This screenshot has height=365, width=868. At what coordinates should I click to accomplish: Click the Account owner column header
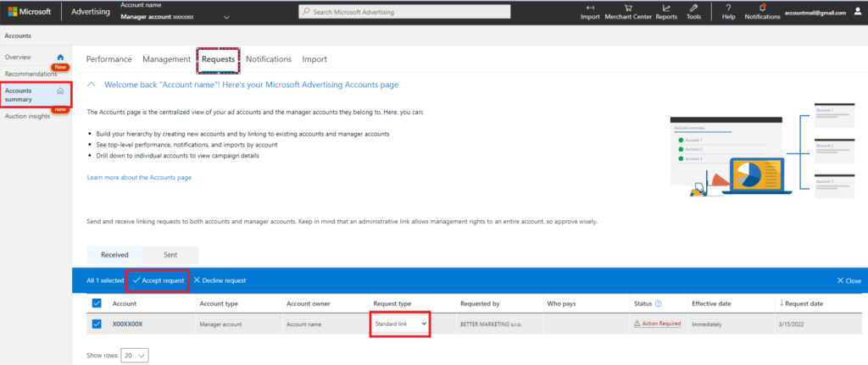click(309, 304)
